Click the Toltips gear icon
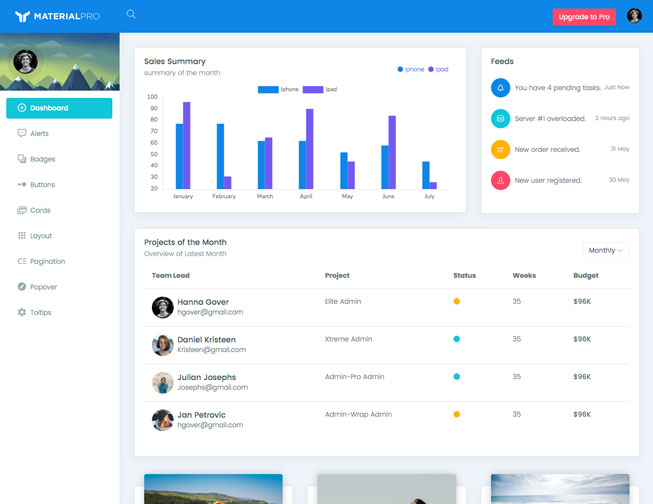 pos(22,312)
